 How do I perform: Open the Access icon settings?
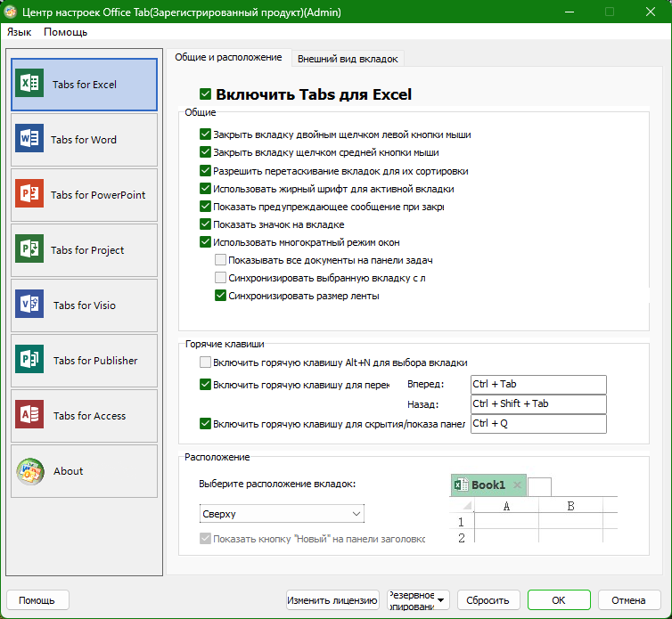point(29,415)
